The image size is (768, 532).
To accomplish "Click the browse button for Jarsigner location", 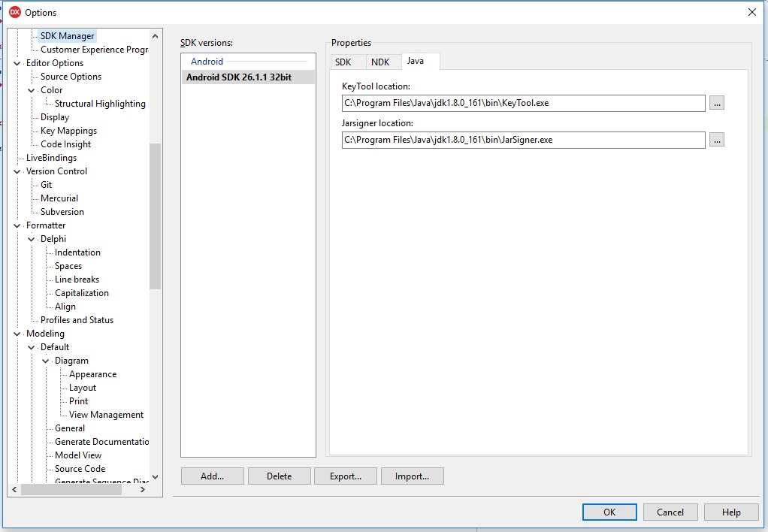I will click(716, 140).
